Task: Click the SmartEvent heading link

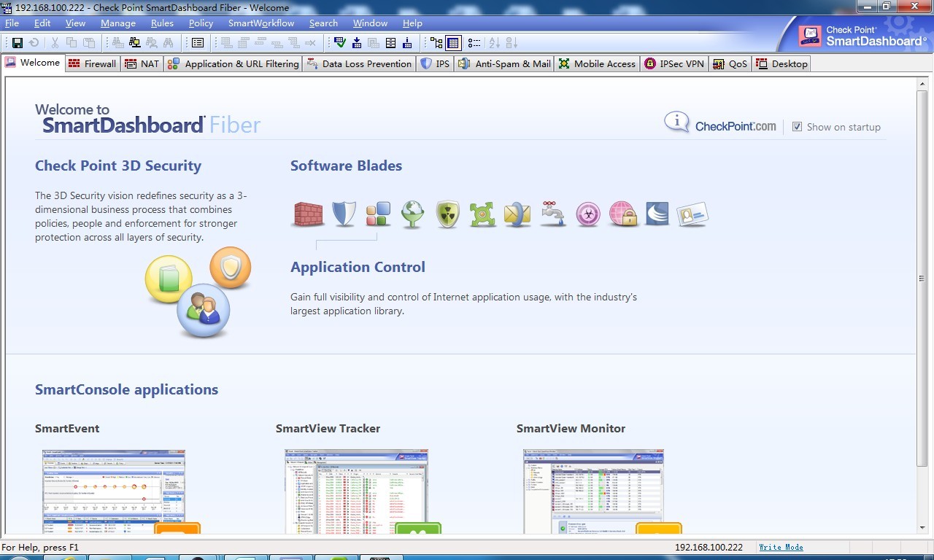Action: [67, 428]
